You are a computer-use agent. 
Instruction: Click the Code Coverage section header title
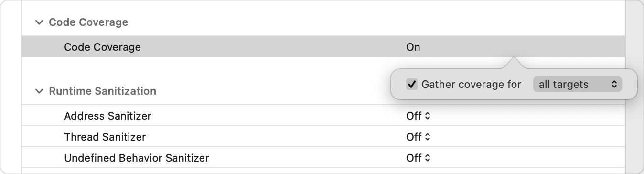88,22
